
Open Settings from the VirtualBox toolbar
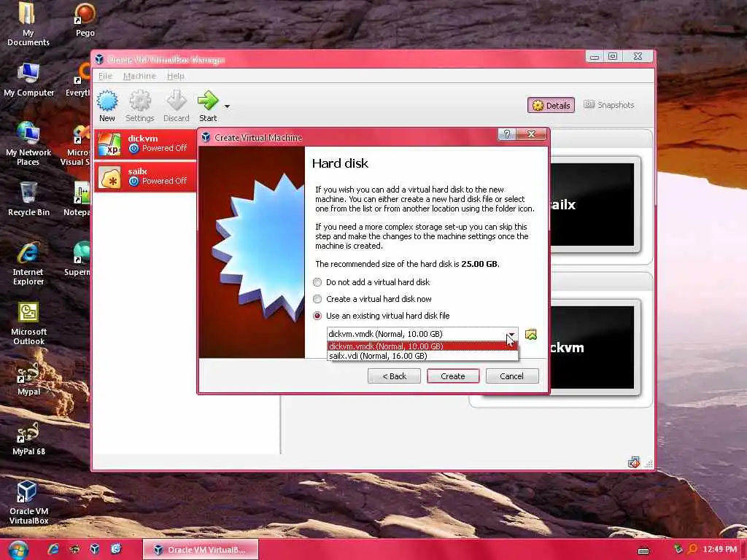tap(139, 106)
